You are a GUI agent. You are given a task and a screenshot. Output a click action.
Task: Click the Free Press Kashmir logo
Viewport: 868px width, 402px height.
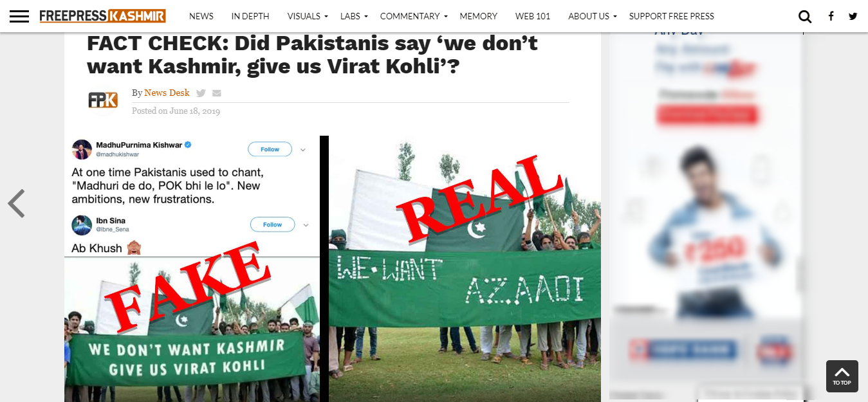[103, 16]
